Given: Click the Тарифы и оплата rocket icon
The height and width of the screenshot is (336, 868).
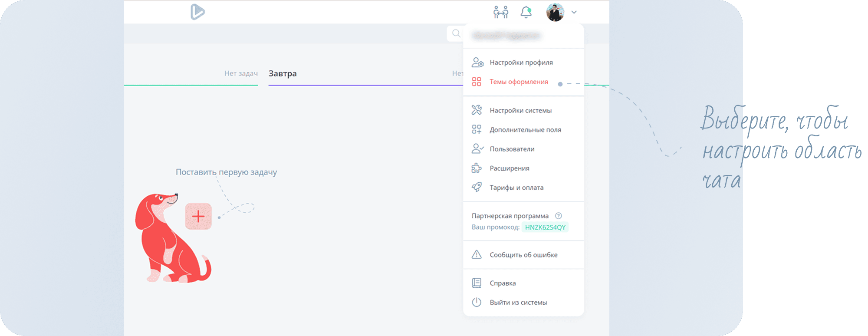Looking at the screenshot, I should [477, 188].
